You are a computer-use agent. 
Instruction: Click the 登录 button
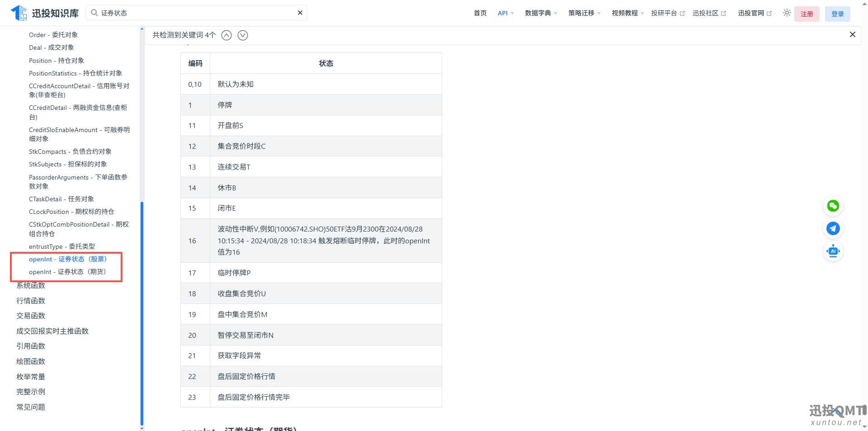click(837, 14)
